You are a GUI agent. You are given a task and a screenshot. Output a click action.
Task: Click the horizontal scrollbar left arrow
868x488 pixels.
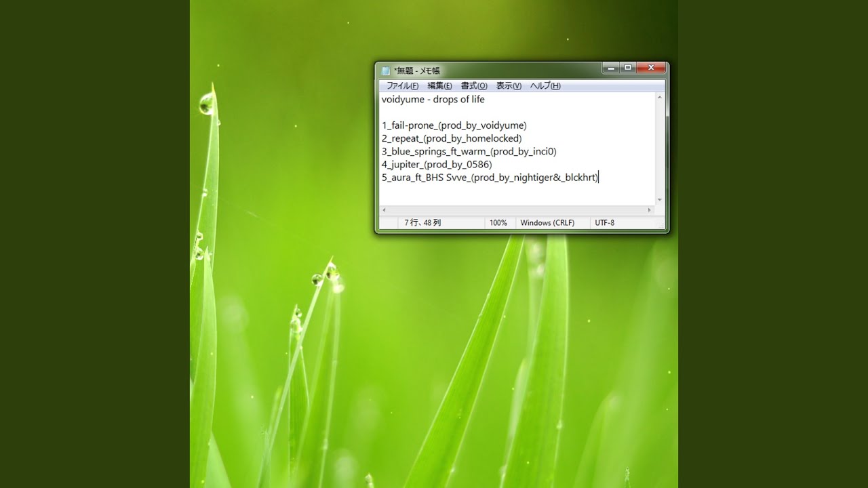(x=383, y=211)
